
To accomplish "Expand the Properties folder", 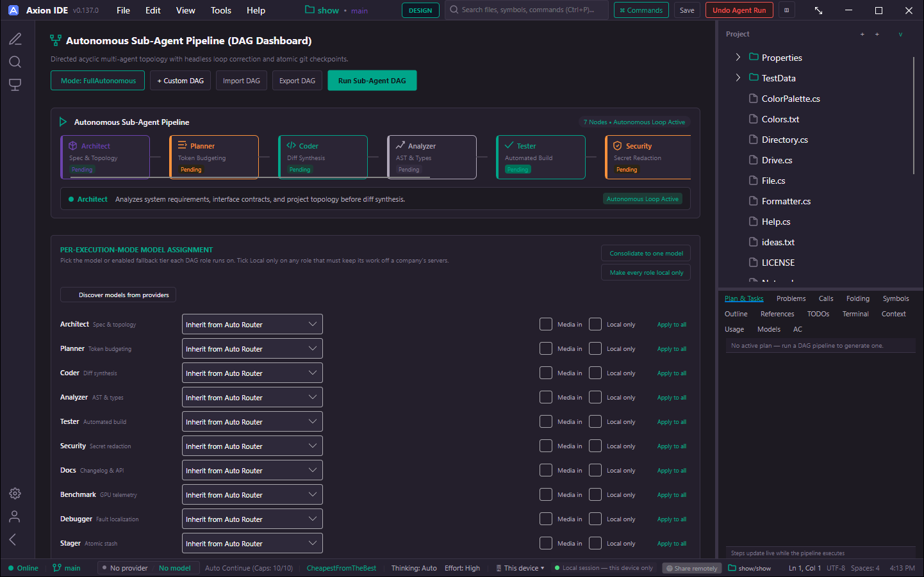I will point(738,57).
